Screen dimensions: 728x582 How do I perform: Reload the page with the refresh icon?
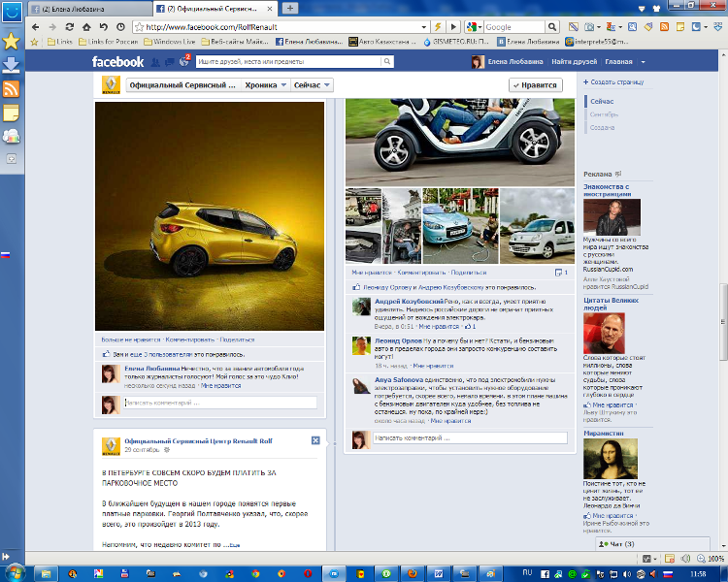point(70,27)
